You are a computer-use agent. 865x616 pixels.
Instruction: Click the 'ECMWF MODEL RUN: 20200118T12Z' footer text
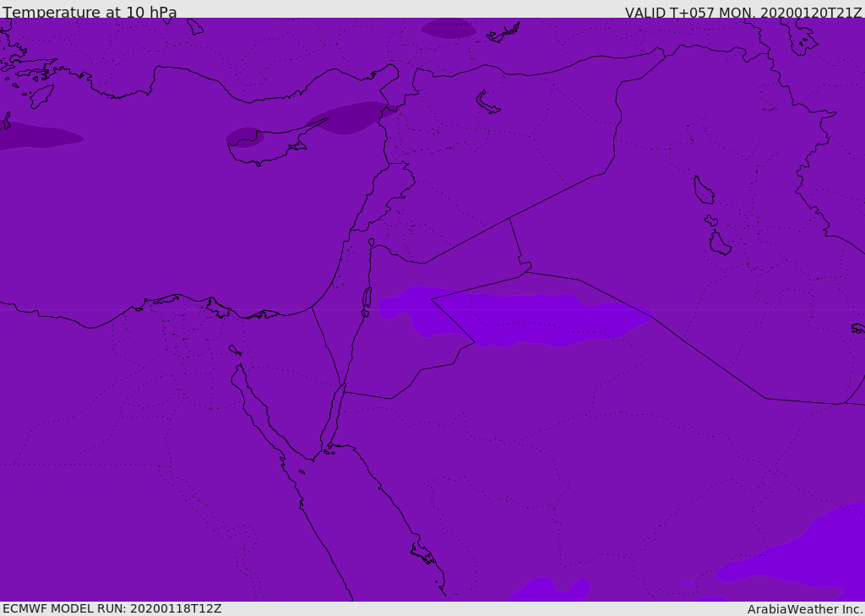pos(112,608)
